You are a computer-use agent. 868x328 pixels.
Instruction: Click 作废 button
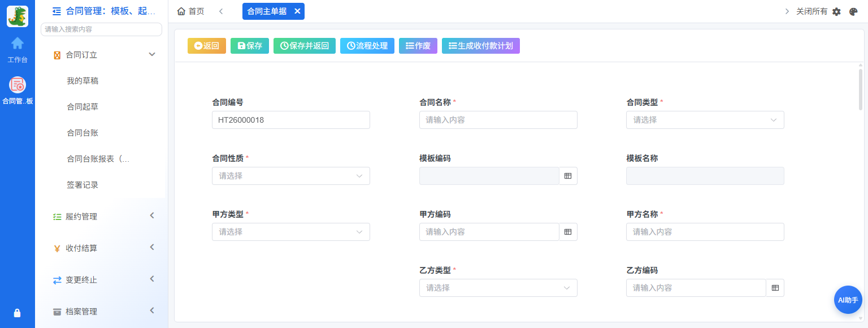pos(418,46)
